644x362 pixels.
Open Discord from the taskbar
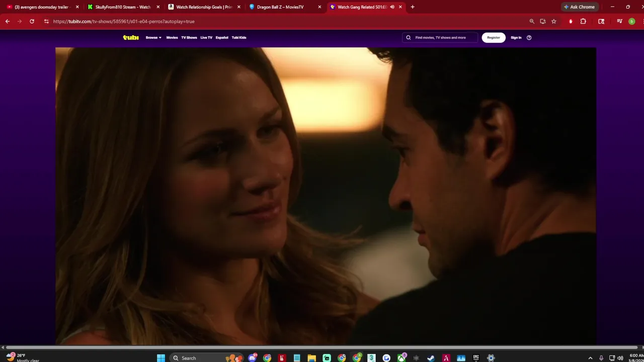pos(253,358)
